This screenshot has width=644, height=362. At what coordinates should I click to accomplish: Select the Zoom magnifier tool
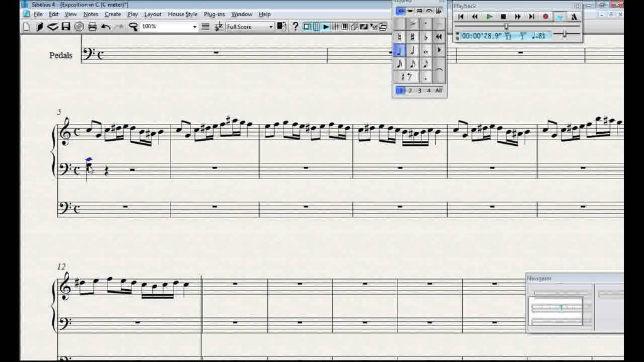point(133,26)
